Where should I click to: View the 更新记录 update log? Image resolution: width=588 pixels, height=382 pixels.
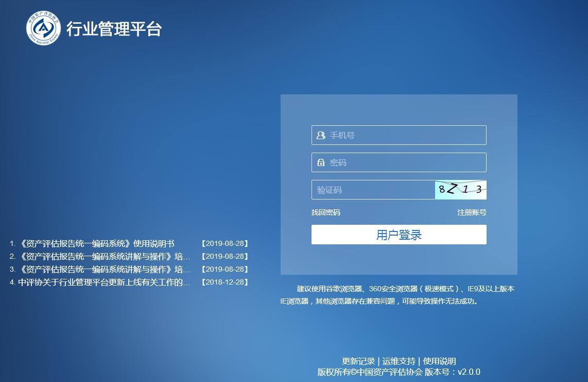click(x=358, y=361)
